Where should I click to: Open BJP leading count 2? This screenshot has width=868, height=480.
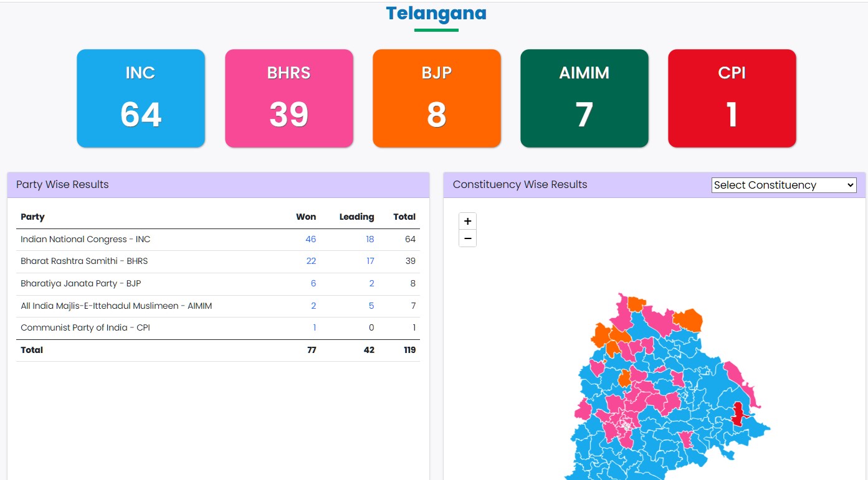point(372,283)
